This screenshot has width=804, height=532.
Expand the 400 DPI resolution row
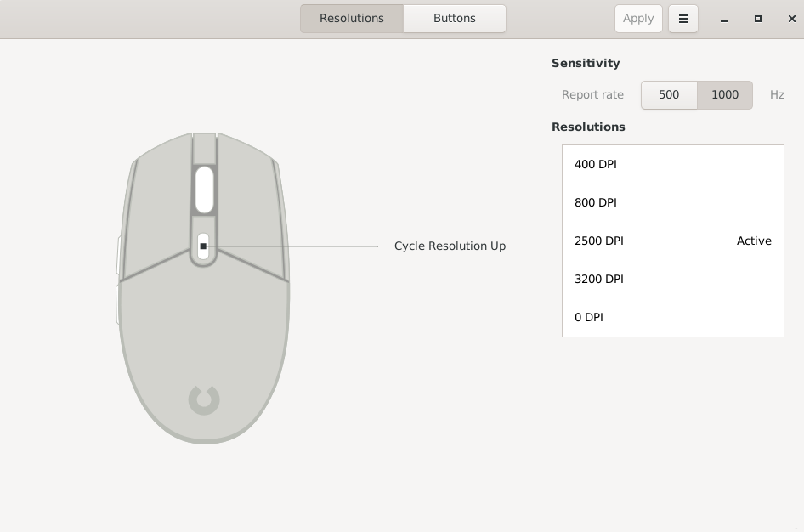(673, 165)
